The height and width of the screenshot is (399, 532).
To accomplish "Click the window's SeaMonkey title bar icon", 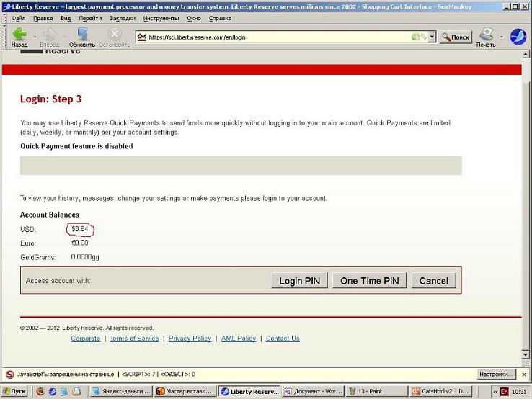I will pos(6,6).
